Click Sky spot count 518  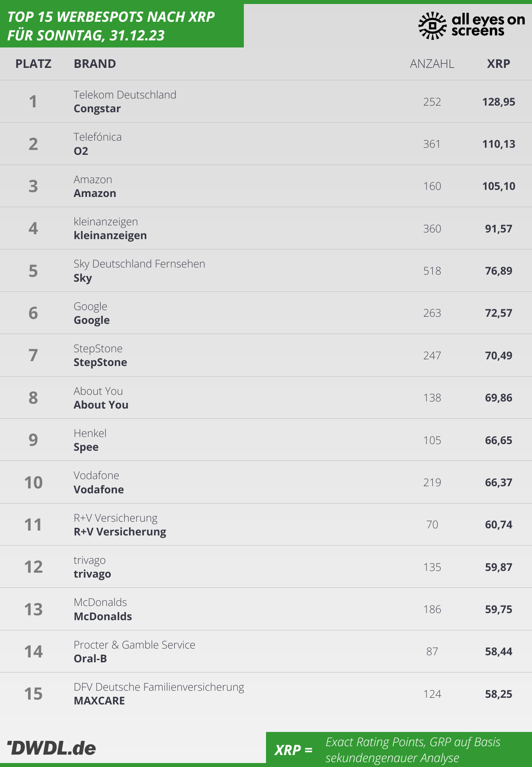(x=432, y=271)
